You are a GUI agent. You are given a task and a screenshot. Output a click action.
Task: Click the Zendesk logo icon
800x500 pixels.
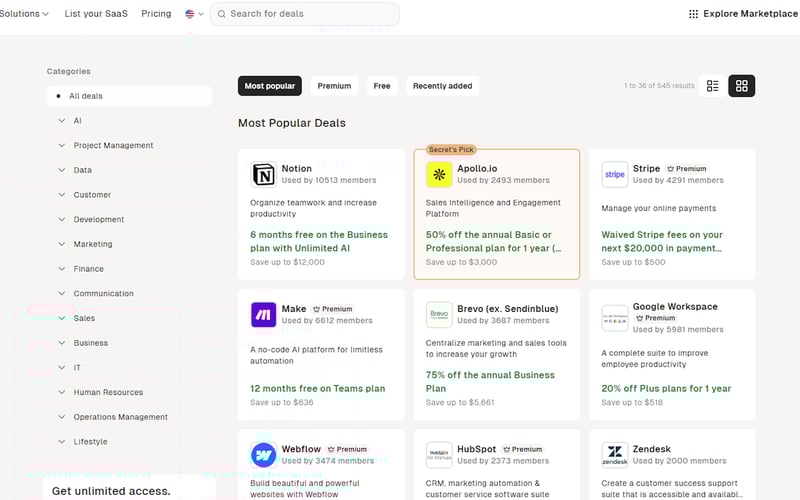[614, 455]
